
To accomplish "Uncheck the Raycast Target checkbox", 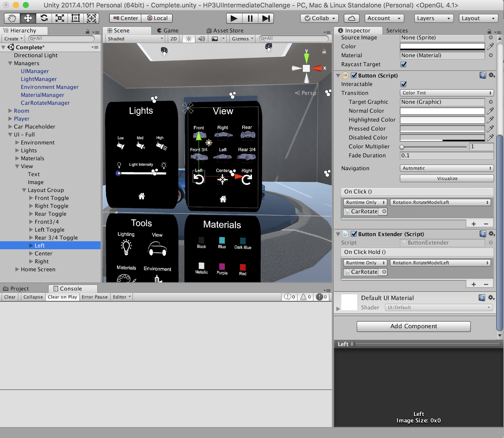I will point(404,64).
